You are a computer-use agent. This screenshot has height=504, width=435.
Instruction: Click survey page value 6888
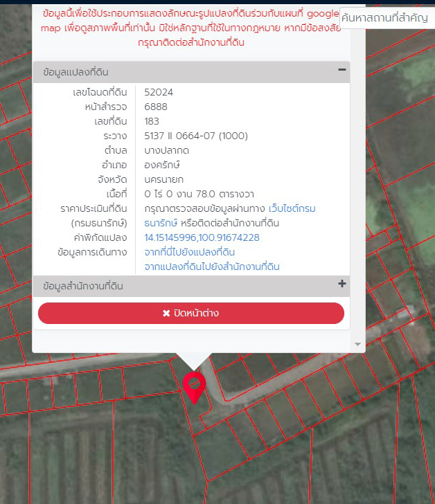[156, 107]
